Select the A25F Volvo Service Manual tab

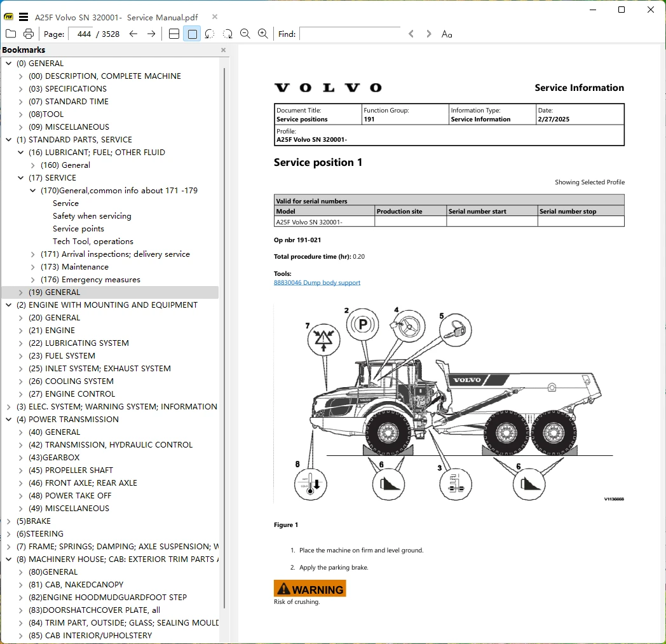point(116,17)
